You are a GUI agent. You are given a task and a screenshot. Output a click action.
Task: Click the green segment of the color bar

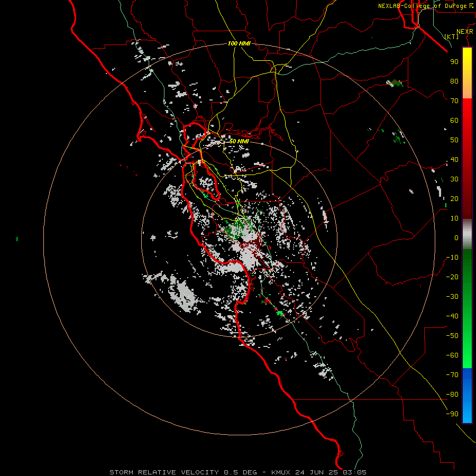click(x=467, y=308)
